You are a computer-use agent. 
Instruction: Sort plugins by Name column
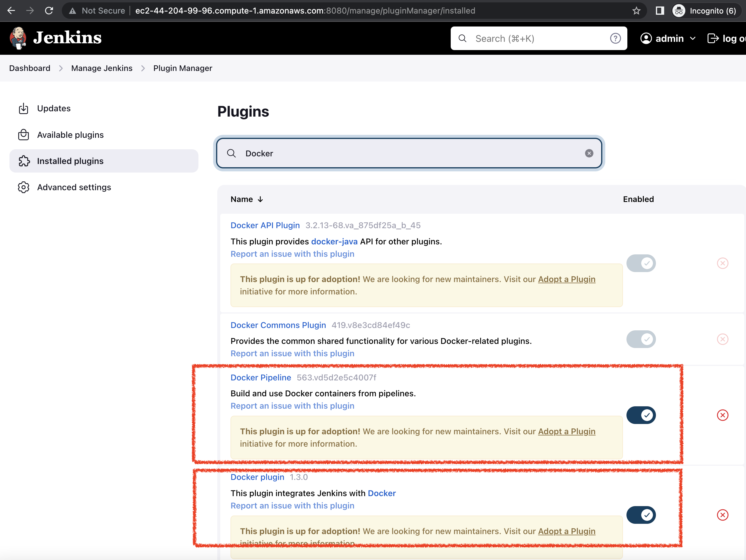[246, 199]
